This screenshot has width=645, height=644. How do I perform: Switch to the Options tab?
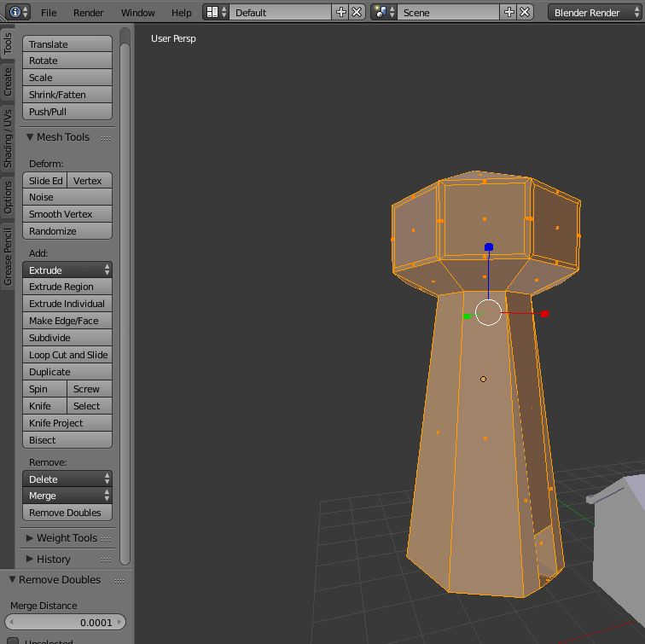click(x=8, y=198)
